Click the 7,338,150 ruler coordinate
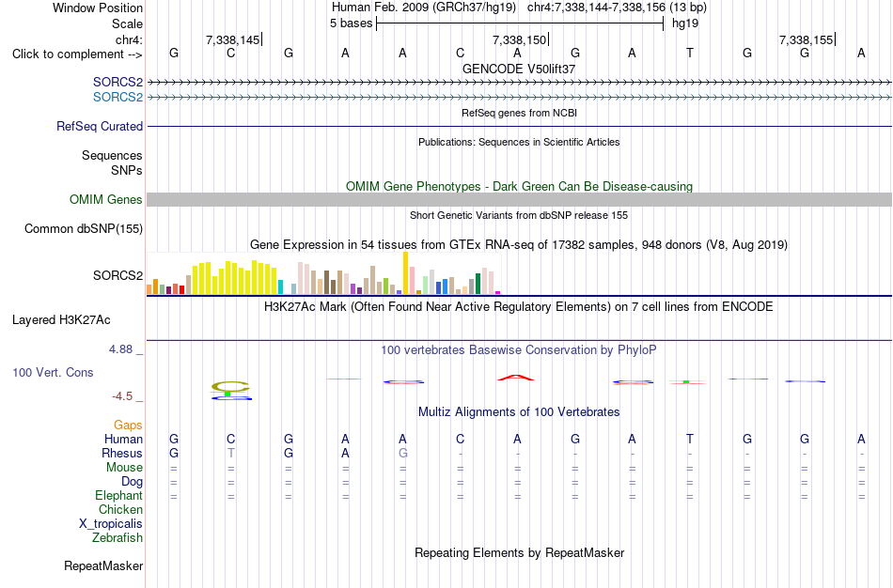 click(519, 39)
